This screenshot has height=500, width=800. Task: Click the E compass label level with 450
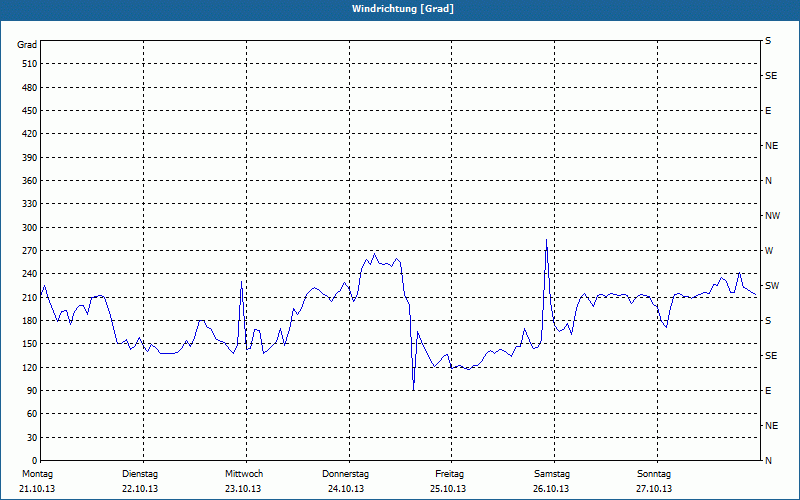click(768, 111)
